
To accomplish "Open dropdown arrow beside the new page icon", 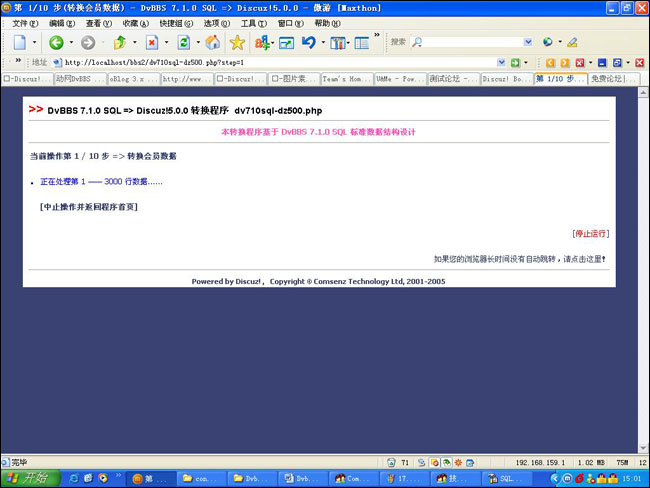I will (34, 42).
